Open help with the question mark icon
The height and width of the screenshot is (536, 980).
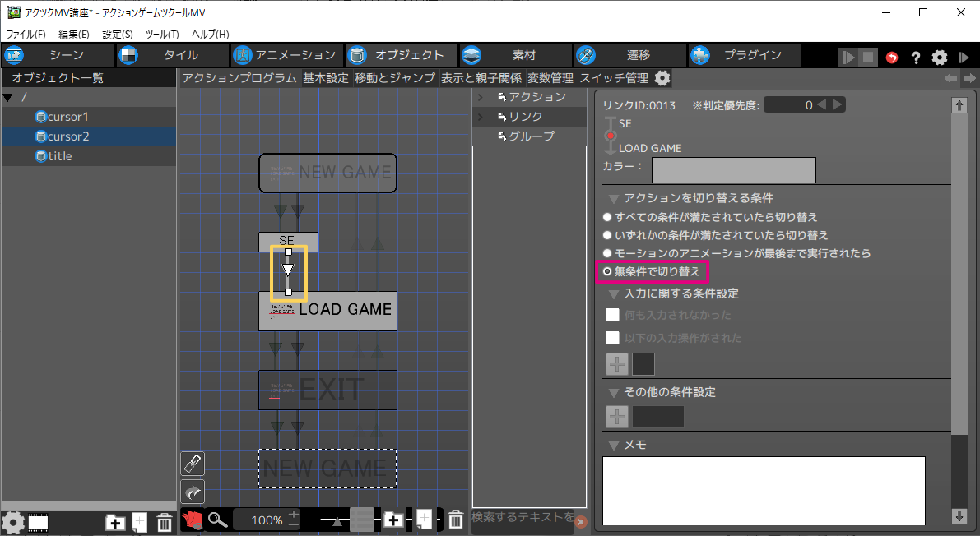click(915, 58)
